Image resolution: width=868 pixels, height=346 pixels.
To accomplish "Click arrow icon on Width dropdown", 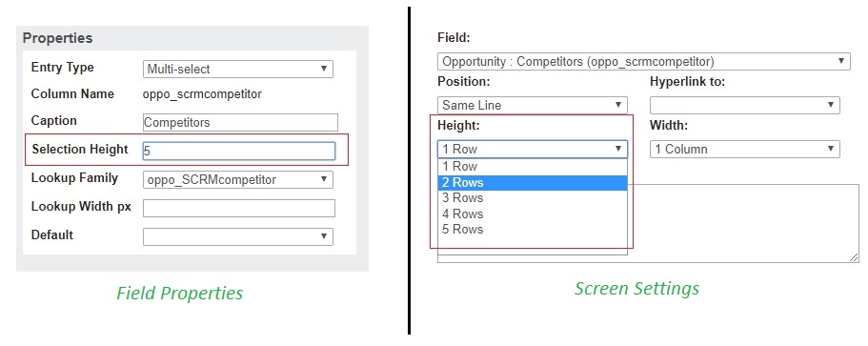I will pyautogui.click(x=831, y=149).
